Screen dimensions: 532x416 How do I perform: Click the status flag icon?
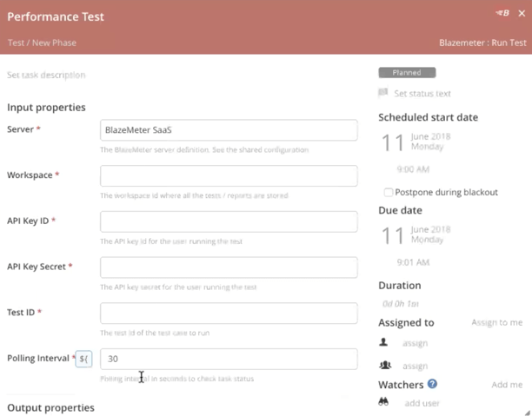click(x=383, y=93)
